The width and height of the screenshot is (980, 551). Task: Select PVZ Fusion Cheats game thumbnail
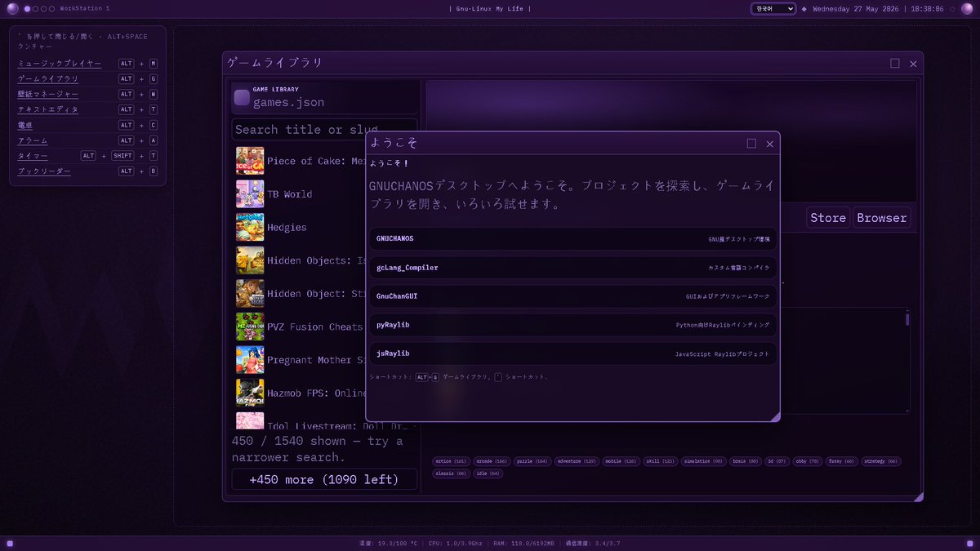coord(250,327)
